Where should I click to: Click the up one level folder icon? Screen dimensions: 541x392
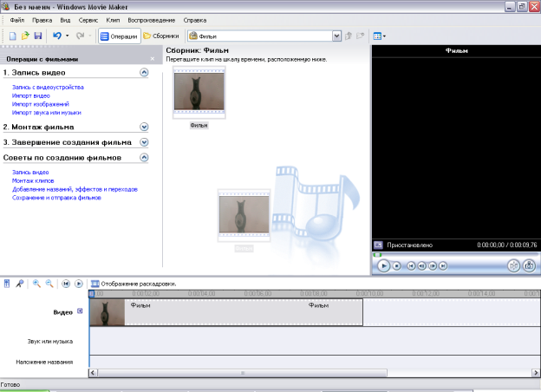(x=349, y=36)
